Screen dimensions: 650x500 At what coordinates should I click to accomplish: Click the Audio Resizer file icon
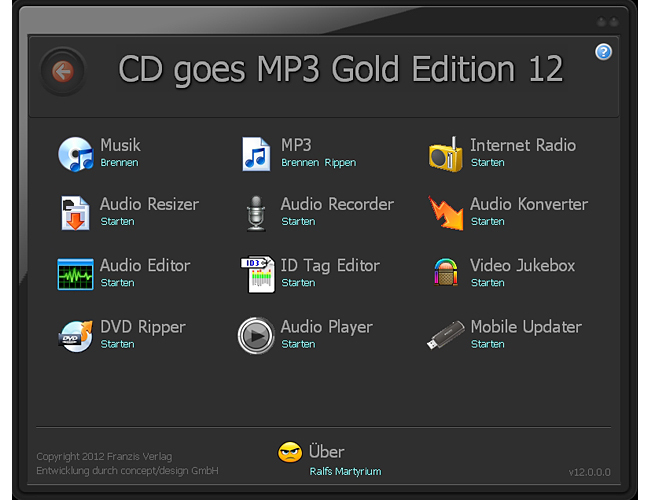coord(75,213)
